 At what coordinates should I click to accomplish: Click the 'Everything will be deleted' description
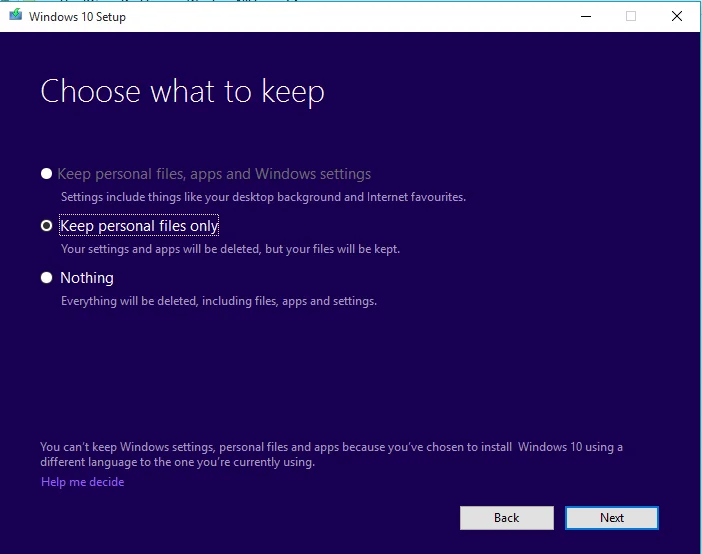[x=218, y=301]
